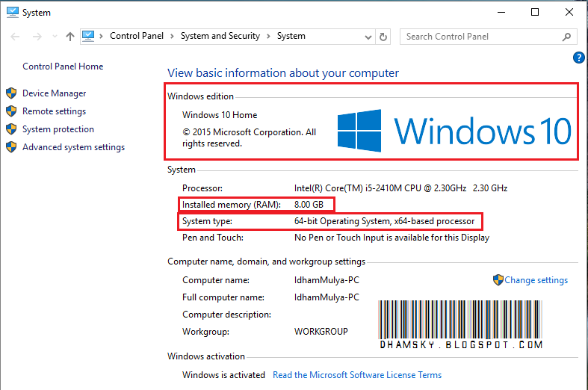Click the Back navigation arrow
The width and height of the screenshot is (588, 390).
(x=14, y=36)
